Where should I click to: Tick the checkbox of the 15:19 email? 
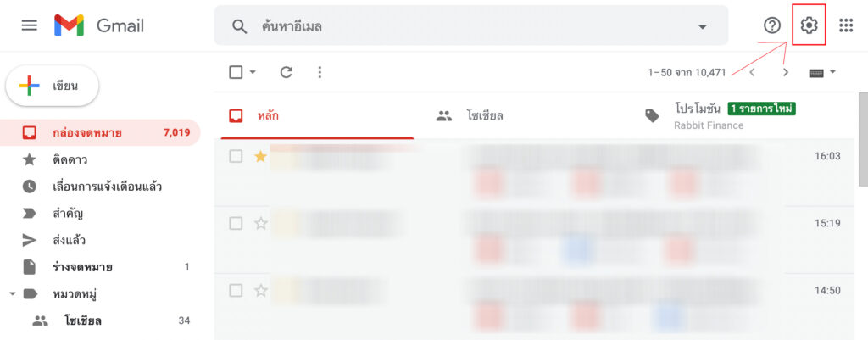(236, 223)
